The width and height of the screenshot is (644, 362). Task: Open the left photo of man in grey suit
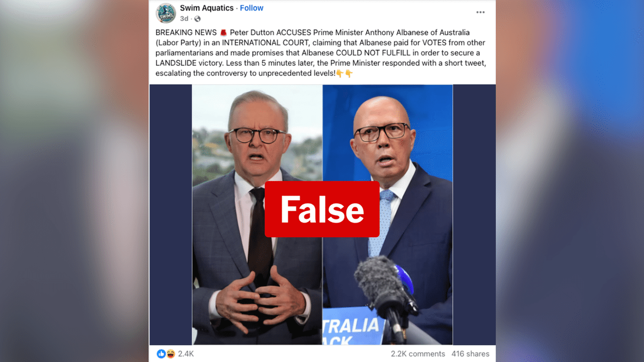[x=257, y=215]
